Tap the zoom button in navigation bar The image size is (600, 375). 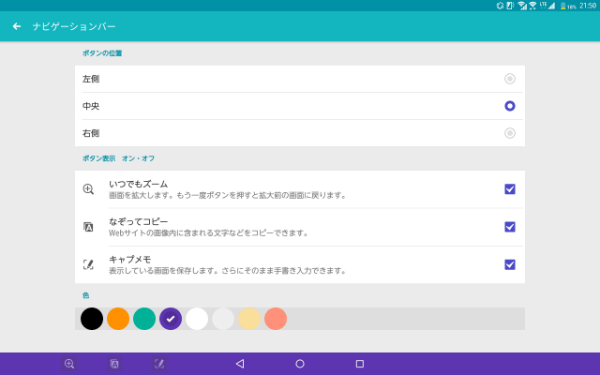(x=69, y=364)
